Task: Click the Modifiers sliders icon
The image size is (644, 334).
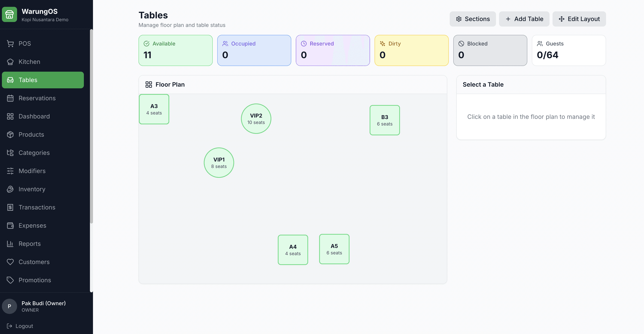Action: (x=10, y=171)
